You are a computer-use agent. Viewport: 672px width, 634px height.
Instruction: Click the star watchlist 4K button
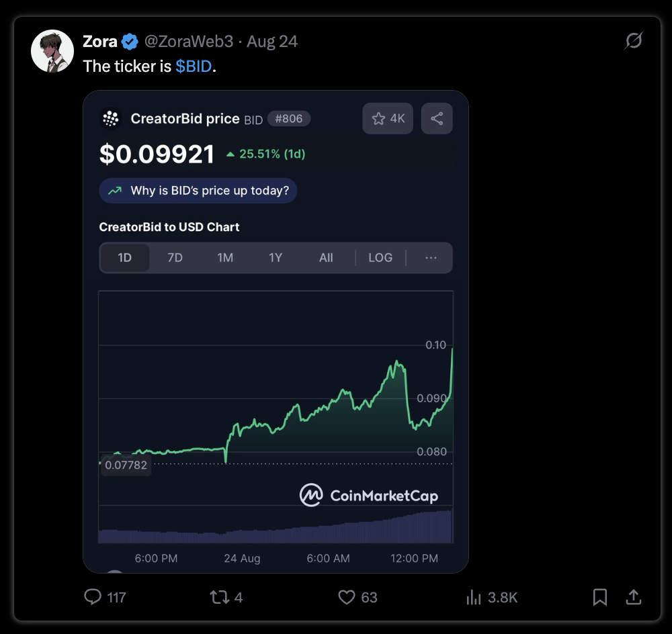point(388,119)
